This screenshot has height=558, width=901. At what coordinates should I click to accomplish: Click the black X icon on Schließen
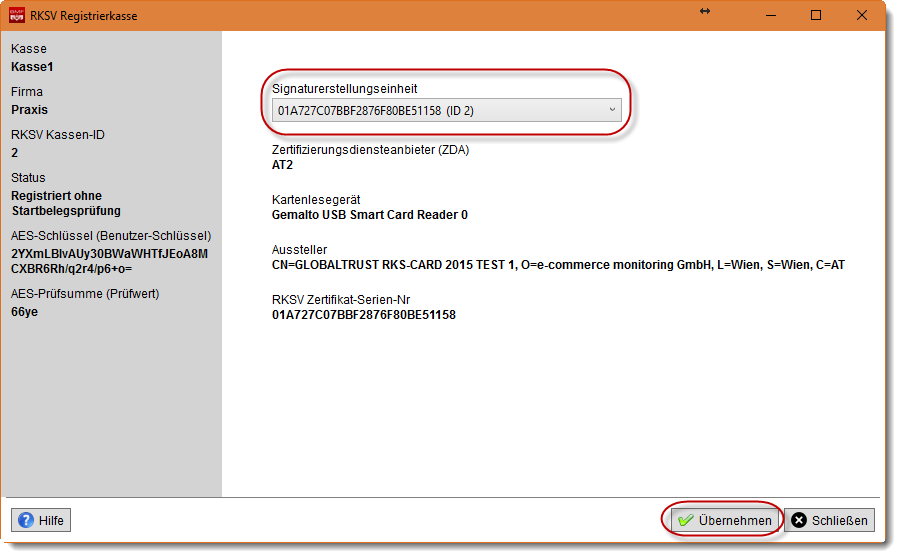pyautogui.click(x=799, y=521)
